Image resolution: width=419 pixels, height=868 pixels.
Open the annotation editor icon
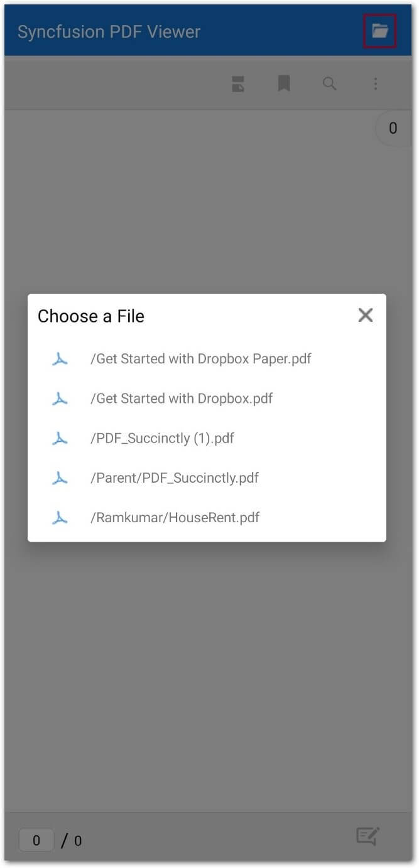click(x=367, y=837)
